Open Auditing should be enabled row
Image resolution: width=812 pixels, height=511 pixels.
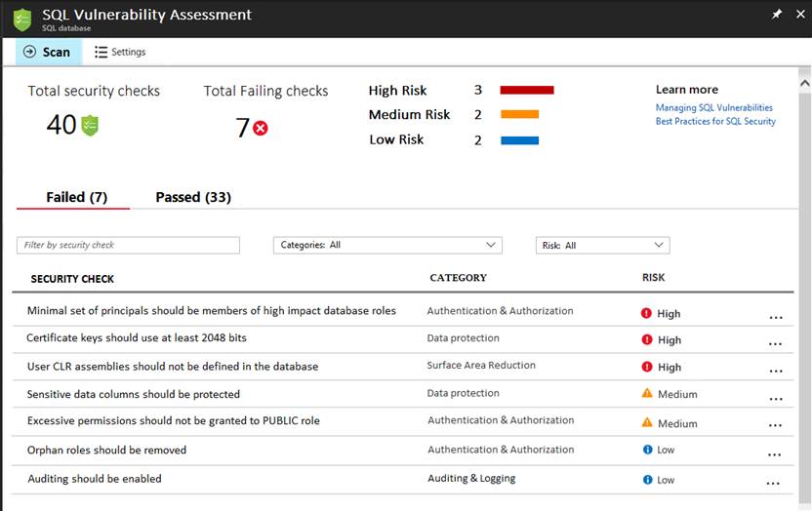coord(403,480)
